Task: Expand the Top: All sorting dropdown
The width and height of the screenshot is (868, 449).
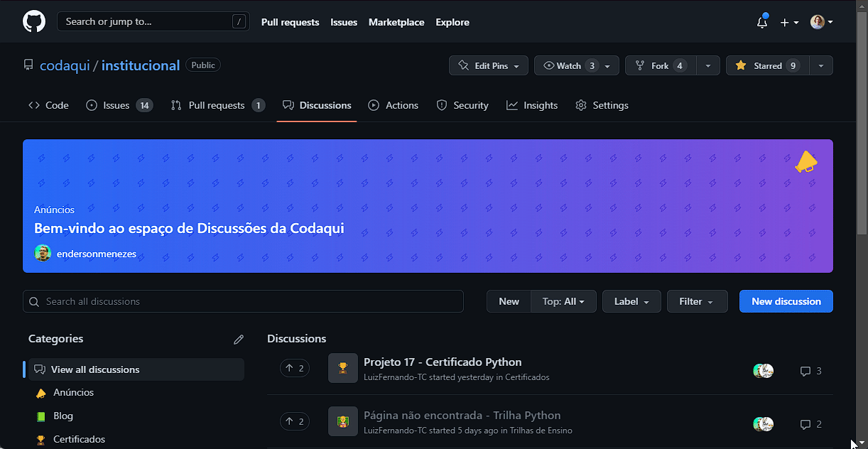Action: [563, 301]
